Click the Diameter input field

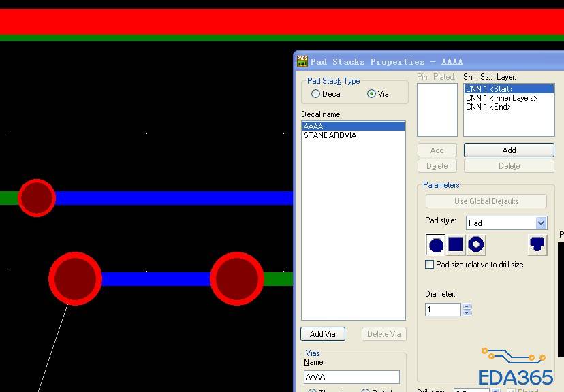coord(443,310)
